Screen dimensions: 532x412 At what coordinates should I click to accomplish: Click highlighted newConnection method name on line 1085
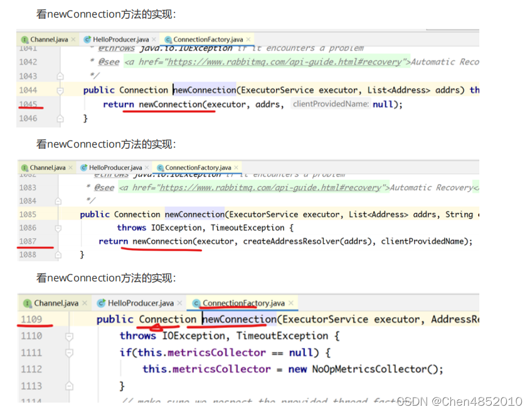(x=194, y=214)
